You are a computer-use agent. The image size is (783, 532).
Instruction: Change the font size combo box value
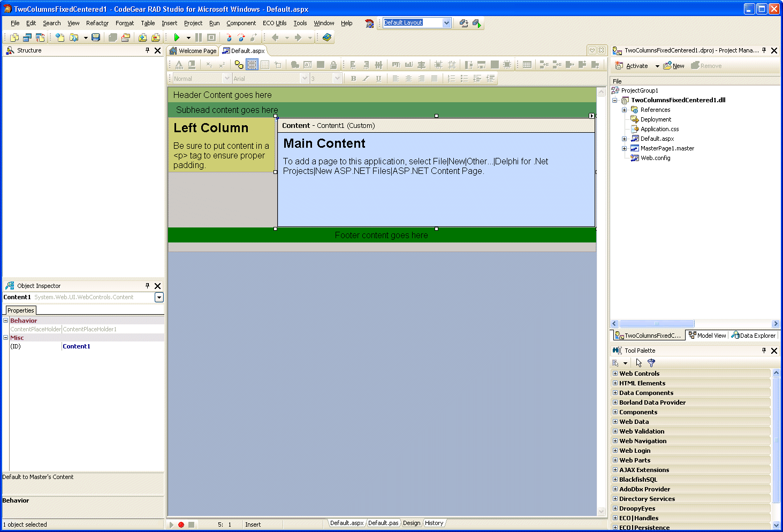337,78
